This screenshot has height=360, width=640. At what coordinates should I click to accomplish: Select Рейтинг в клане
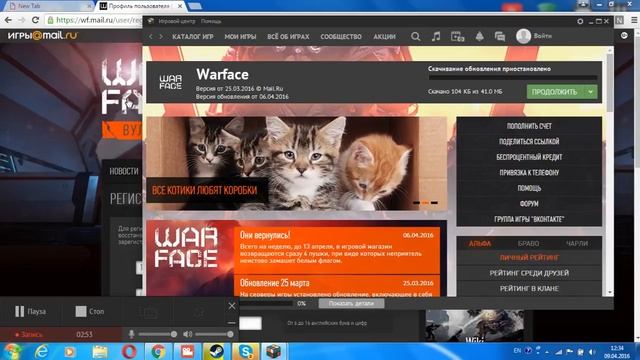click(x=529, y=289)
